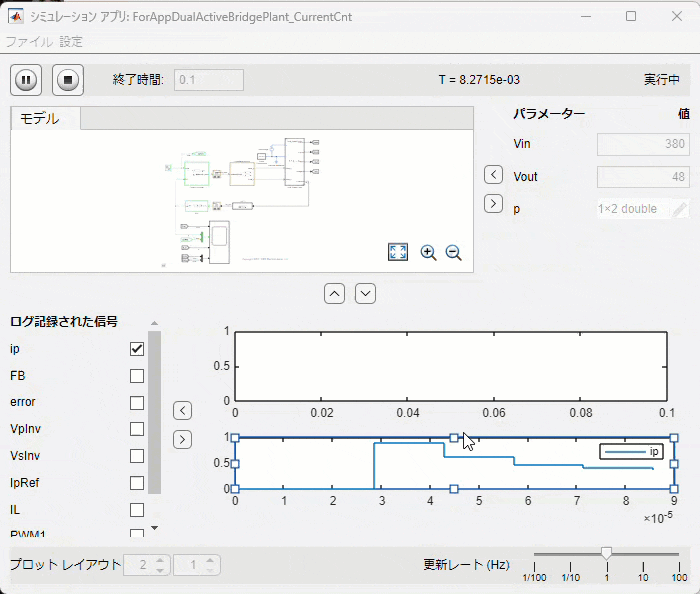Click the Vin value field

click(x=643, y=144)
